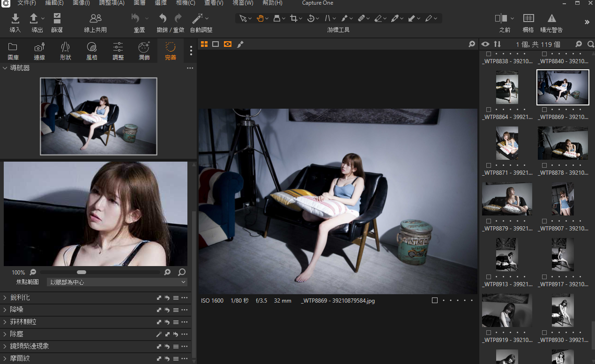Click the zoom-out magnifier beside 100%
This screenshot has height=364, width=595.
coord(33,272)
